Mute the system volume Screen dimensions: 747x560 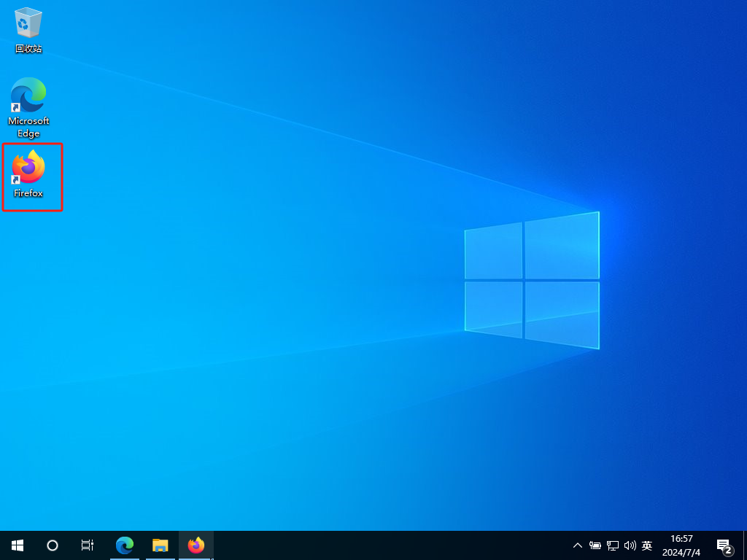pyautogui.click(x=630, y=545)
